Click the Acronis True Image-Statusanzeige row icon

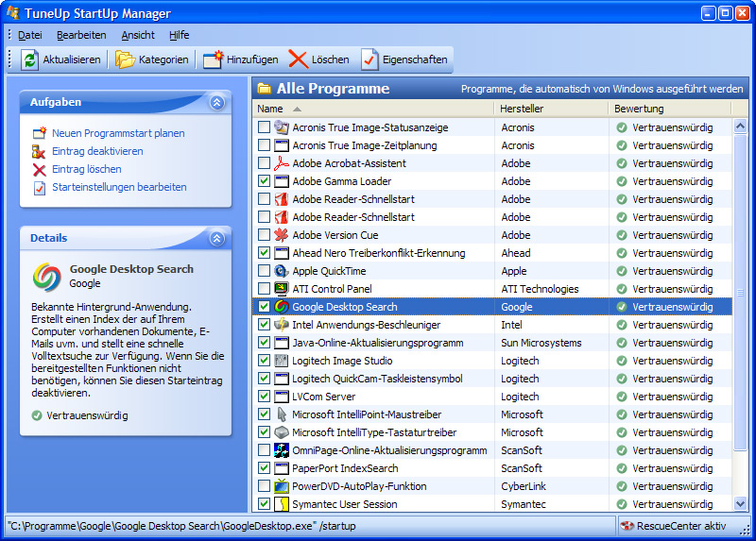point(281,127)
